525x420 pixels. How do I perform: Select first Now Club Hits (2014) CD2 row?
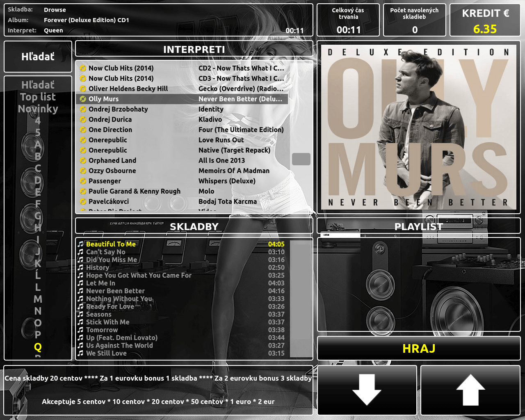182,68
